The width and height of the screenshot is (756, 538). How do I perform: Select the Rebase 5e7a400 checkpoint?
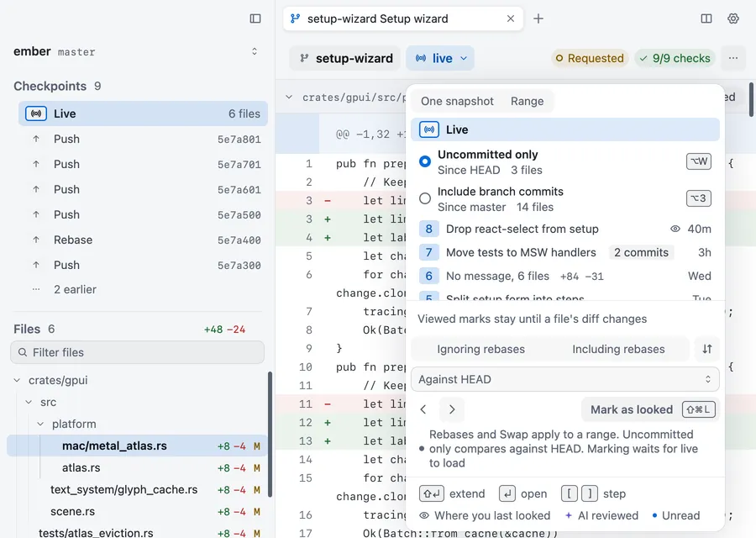(143, 240)
